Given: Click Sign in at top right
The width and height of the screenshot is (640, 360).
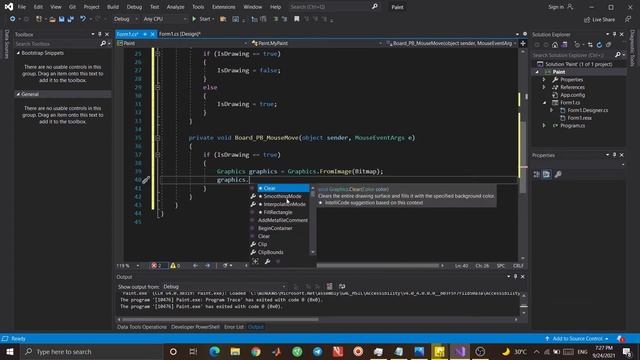Looking at the screenshot, I should click(x=560, y=7).
